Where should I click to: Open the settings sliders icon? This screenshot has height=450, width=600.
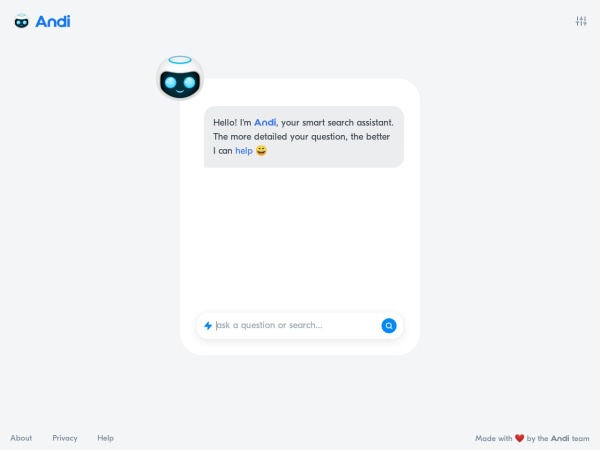pos(581,21)
